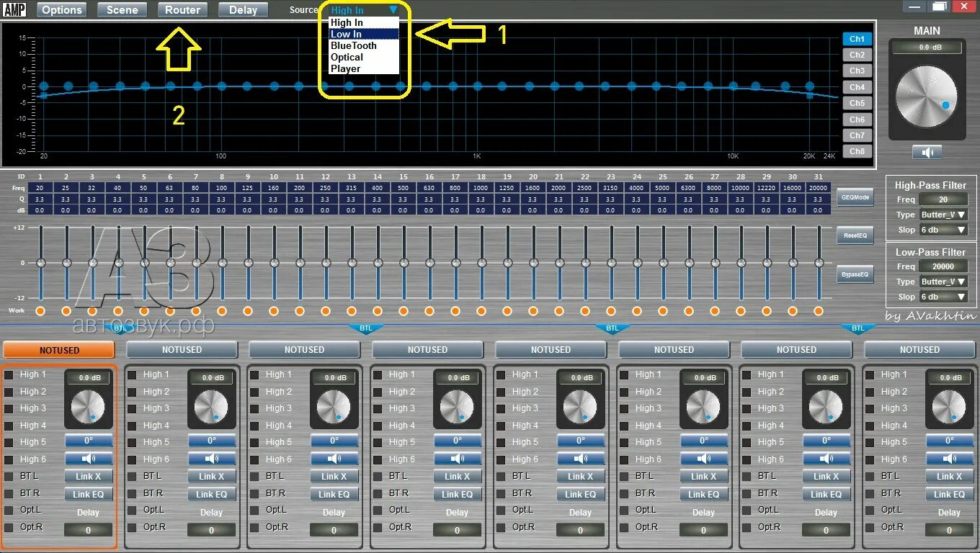Click the MAIN volume knob
This screenshot has width=980, height=553.
[x=927, y=96]
